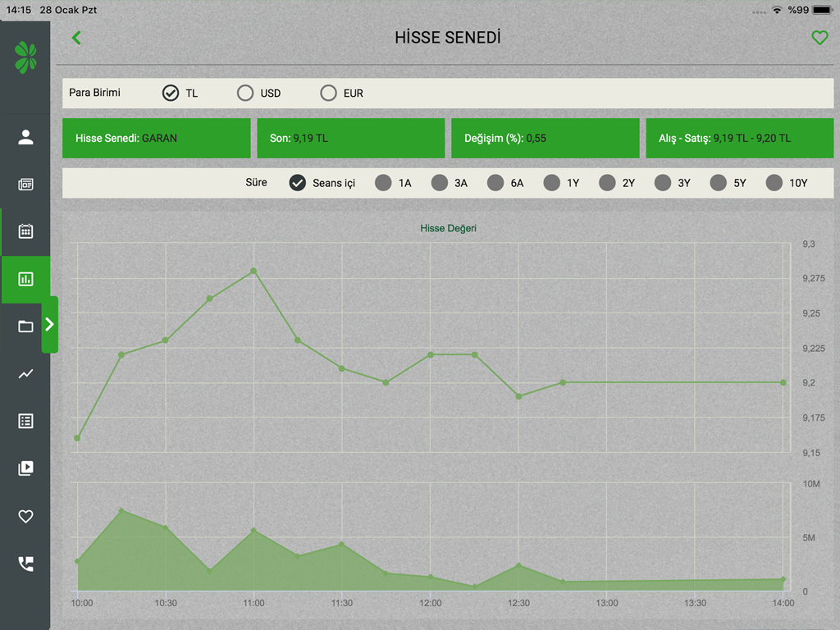840x630 pixels.
Task: Tap the green back arrow
Action: coord(76,38)
